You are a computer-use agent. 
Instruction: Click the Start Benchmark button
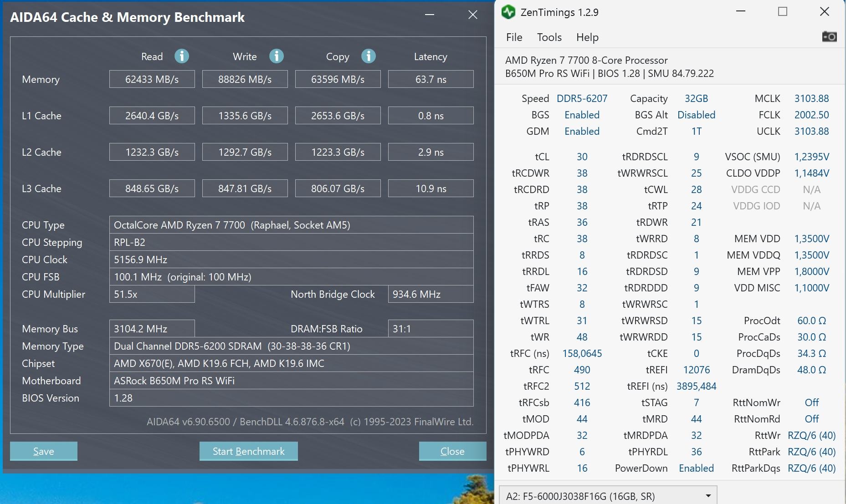(x=249, y=451)
